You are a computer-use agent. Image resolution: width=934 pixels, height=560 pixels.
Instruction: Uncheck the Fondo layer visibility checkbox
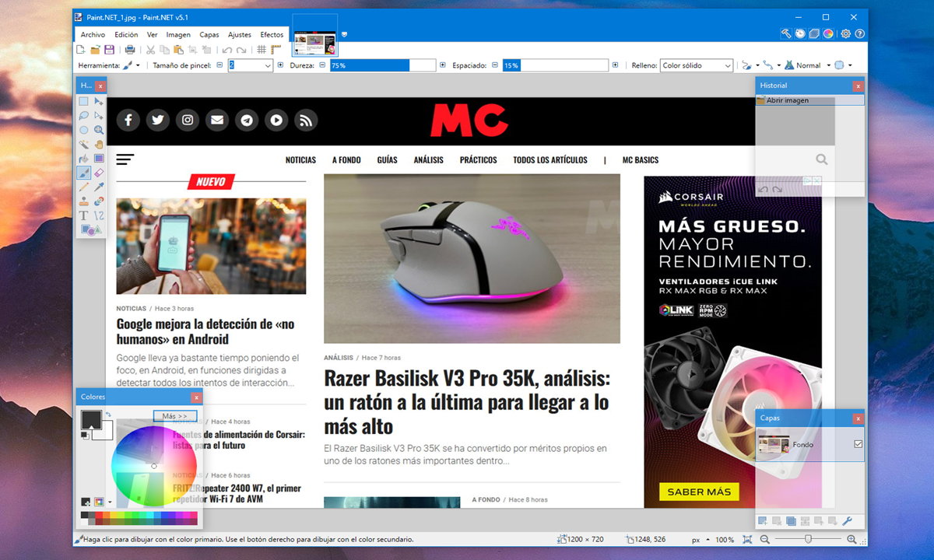click(858, 444)
